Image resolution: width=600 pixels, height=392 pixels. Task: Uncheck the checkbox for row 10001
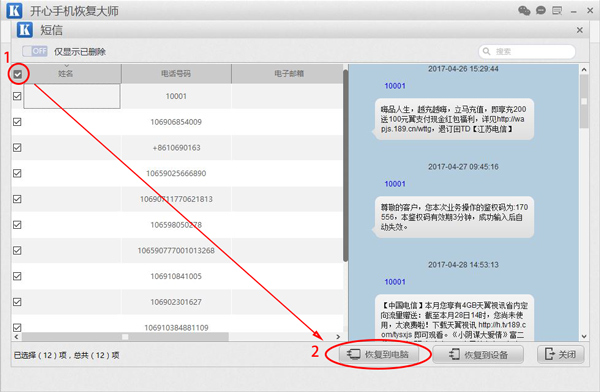pos(17,96)
